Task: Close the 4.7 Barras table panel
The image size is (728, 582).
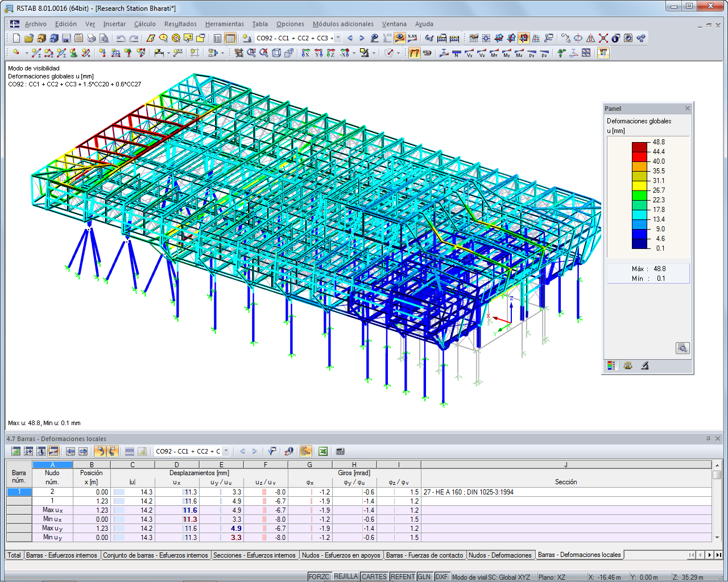Action: pyautogui.click(x=718, y=439)
